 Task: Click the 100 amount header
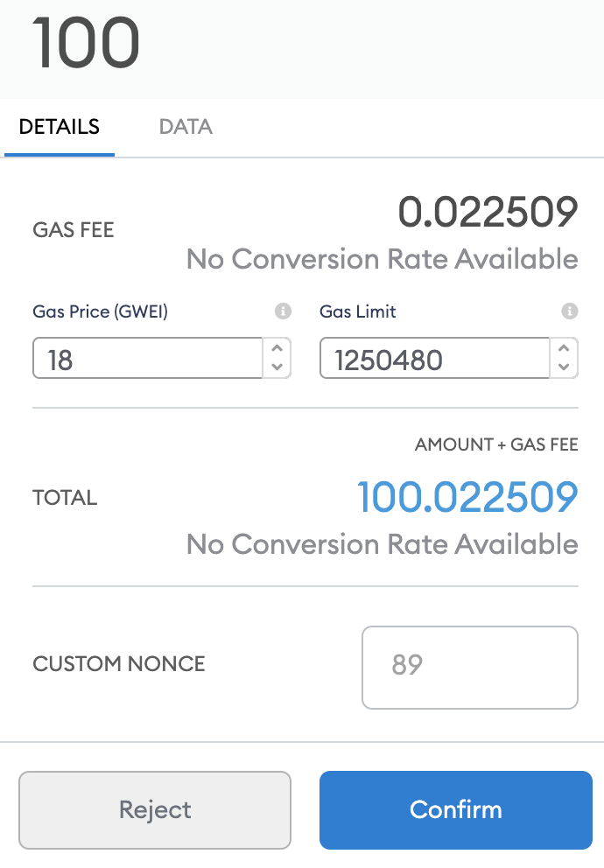[x=86, y=43]
